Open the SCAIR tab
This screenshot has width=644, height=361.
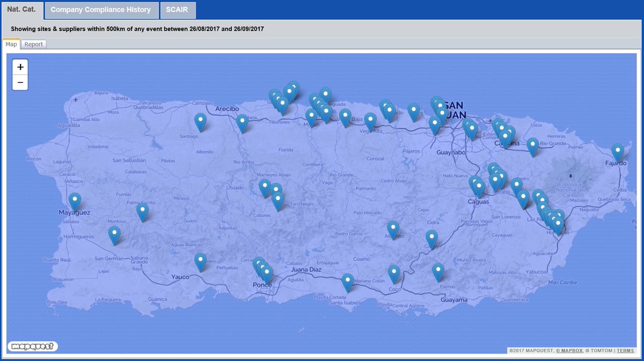click(178, 10)
